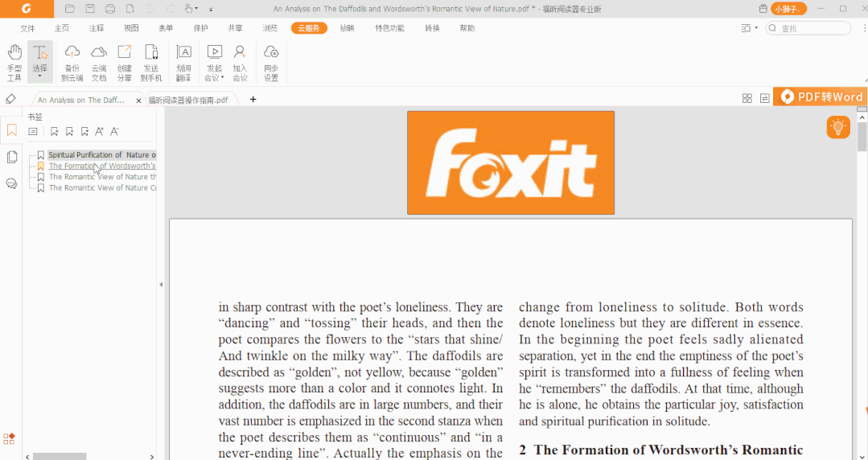
Task: Switch to the 注释 ribbon tab
Action: [97, 28]
